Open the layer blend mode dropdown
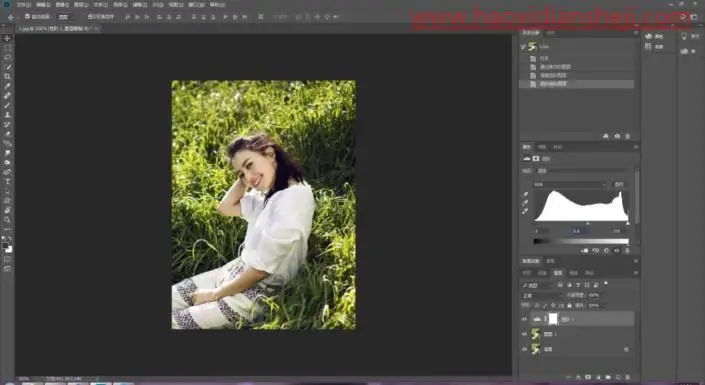This screenshot has height=385, width=705. (x=542, y=295)
